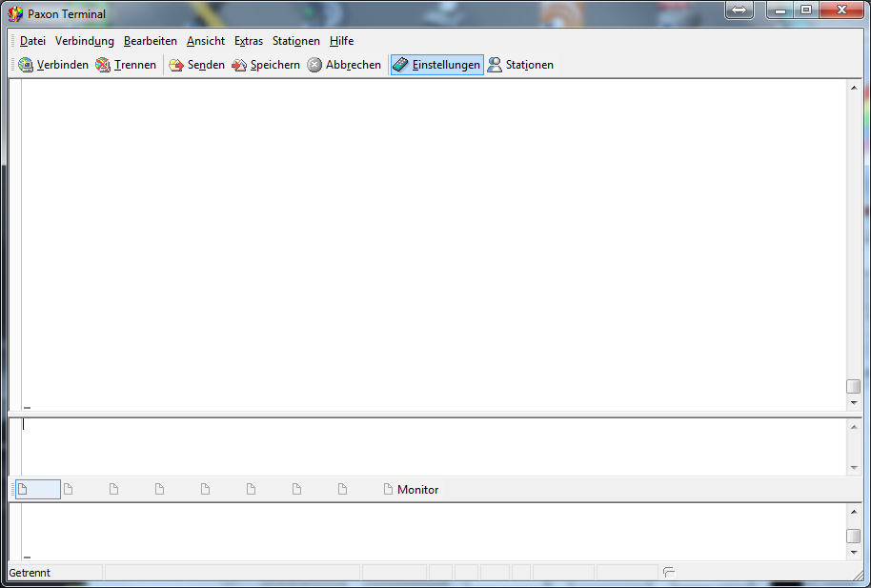Image resolution: width=871 pixels, height=588 pixels.
Task: Close the Paxon Terminal window
Action: pyautogui.click(x=841, y=10)
